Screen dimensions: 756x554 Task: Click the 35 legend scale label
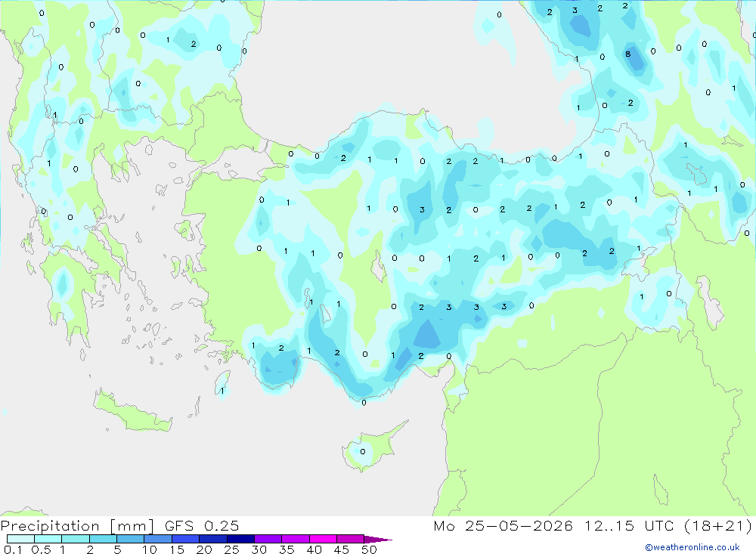287,549
